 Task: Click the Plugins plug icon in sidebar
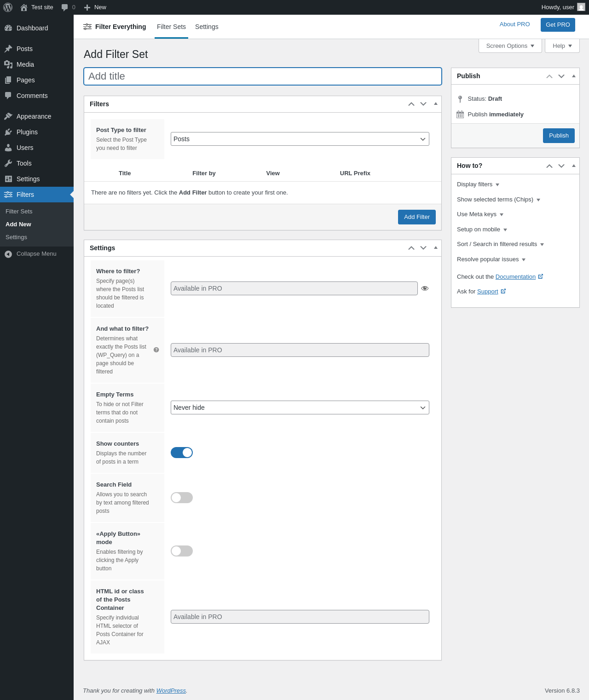(x=8, y=132)
